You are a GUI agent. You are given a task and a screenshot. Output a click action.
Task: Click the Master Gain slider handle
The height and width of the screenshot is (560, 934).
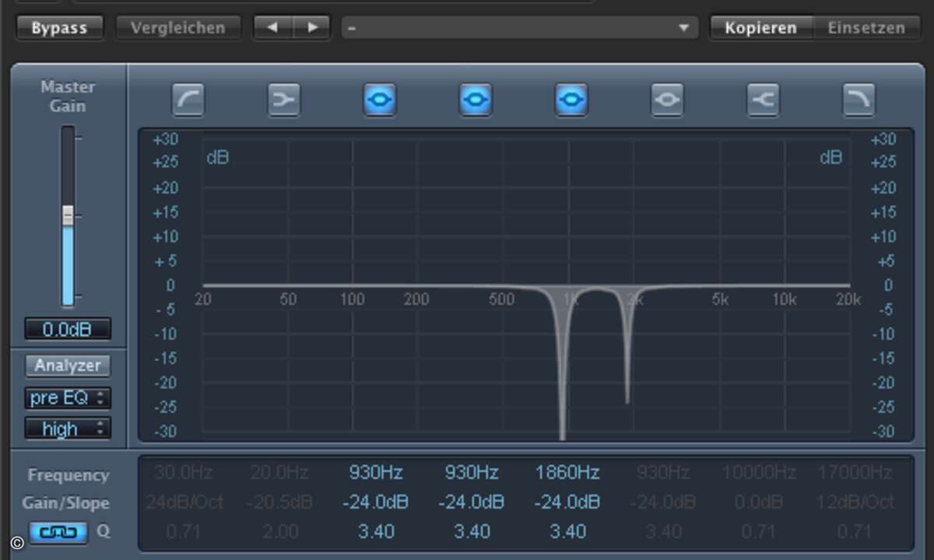[x=68, y=216]
